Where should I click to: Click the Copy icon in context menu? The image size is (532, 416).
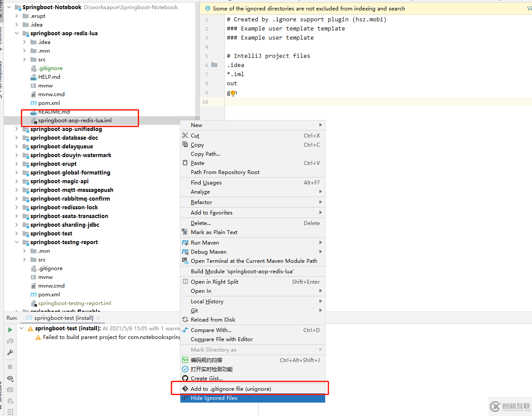pyautogui.click(x=185, y=145)
